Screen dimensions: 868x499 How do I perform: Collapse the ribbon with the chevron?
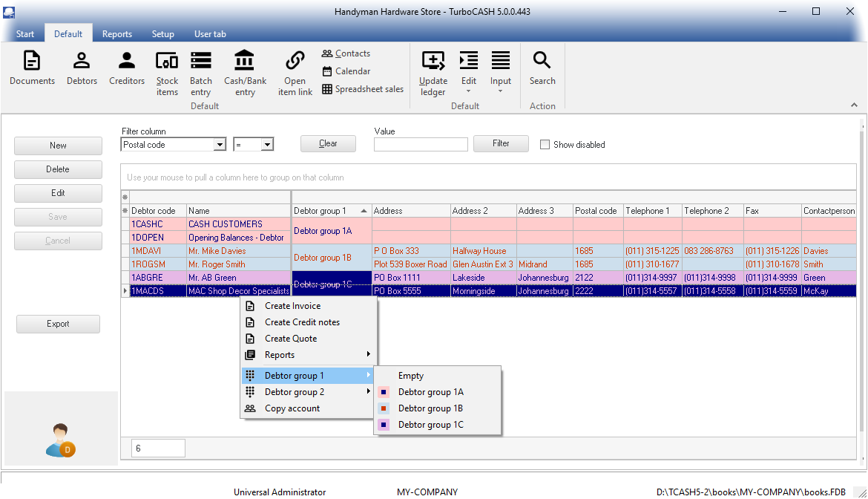click(x=854, y=105)
